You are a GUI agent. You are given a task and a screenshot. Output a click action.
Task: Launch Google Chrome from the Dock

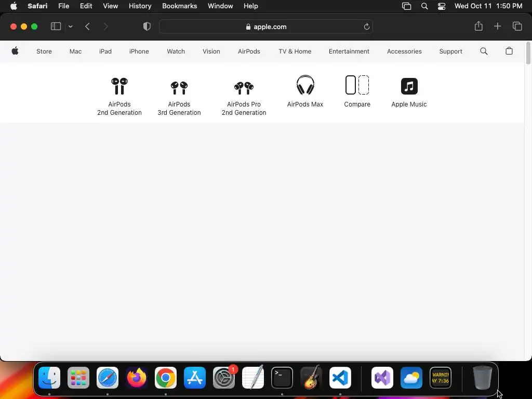pos(166,378)
